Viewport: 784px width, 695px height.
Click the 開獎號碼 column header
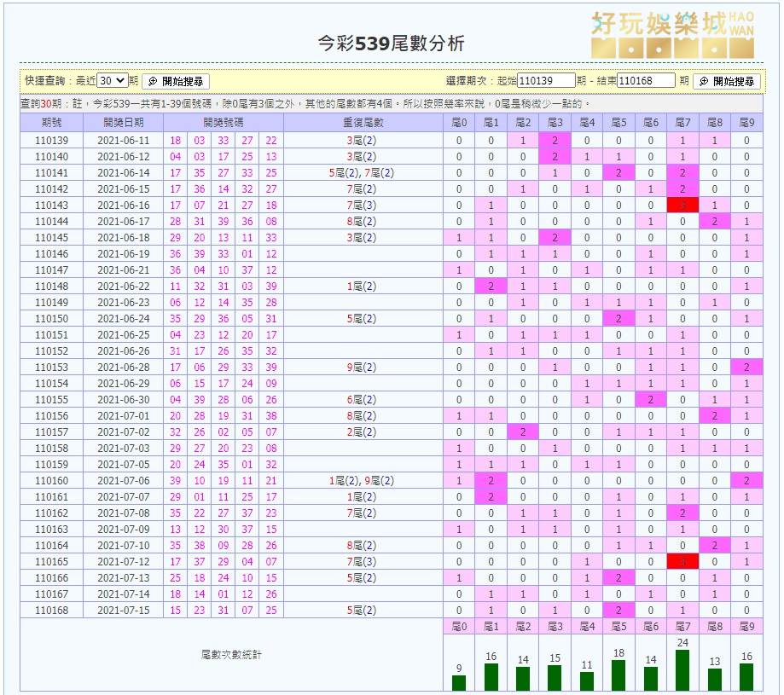point(224,124)
